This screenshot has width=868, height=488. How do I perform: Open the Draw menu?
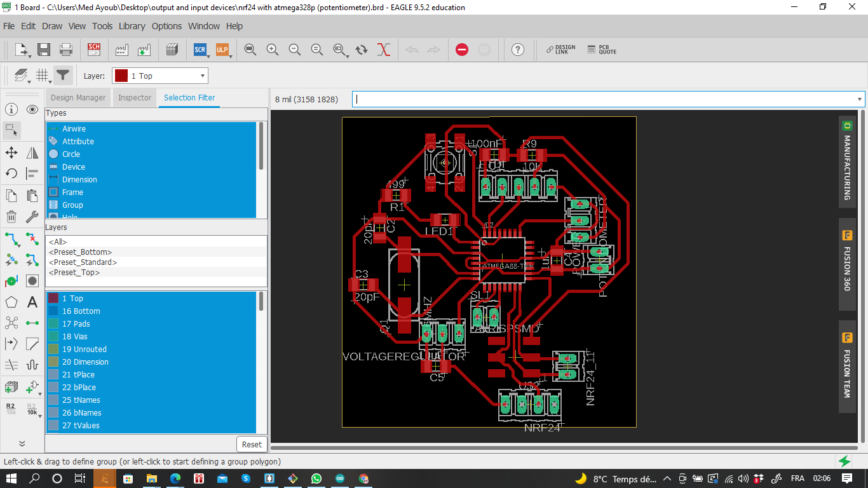[52, 26]
